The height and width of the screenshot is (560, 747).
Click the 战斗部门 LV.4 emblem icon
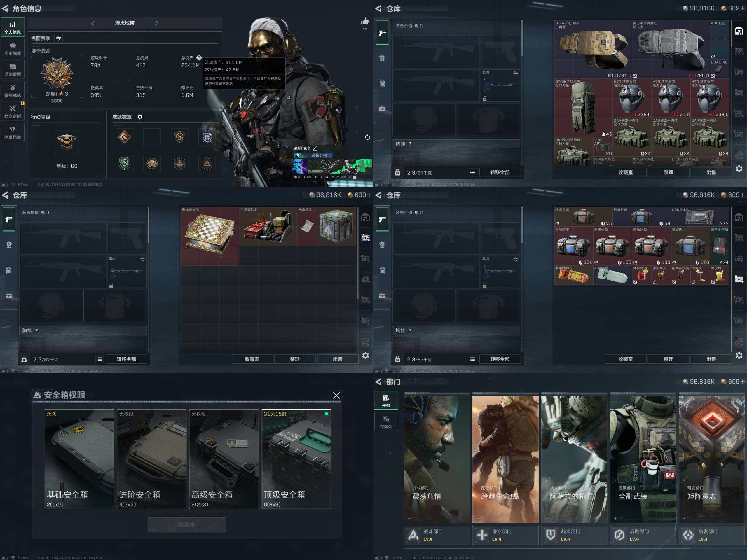coord(413,535)
